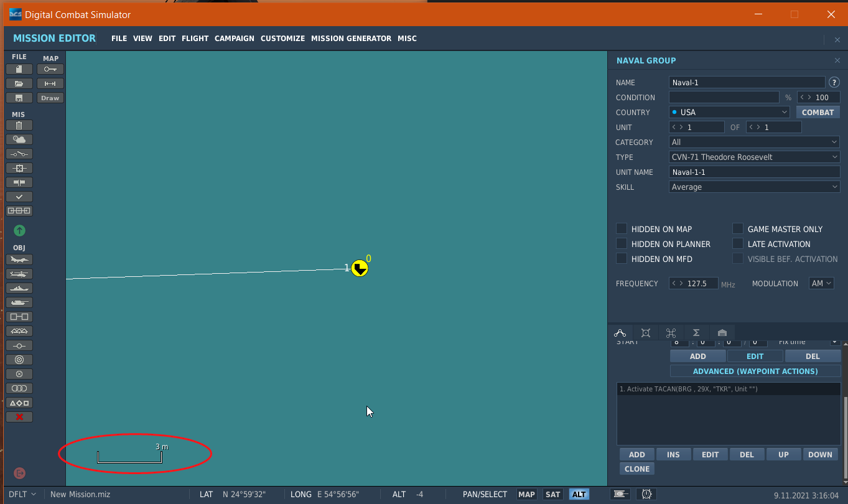Open the stopwatch icon in status bar
Viewport: 848px width, 504px height.
click(x=647, y=494)
